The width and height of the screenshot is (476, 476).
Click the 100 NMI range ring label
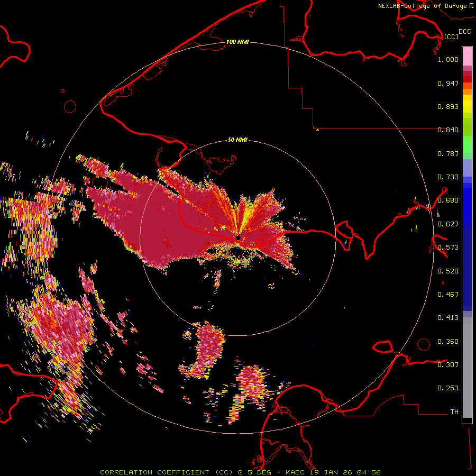tap(237, 42)
